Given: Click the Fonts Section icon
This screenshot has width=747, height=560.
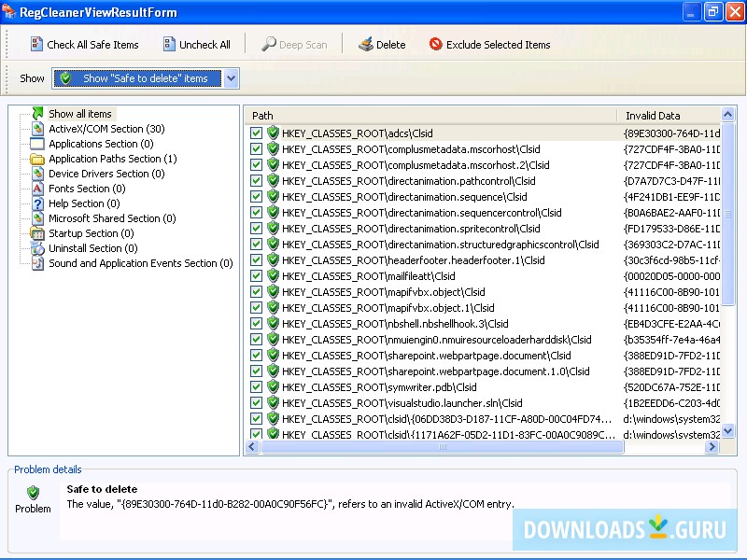Looking at the screenshot, I should (37, 189).
